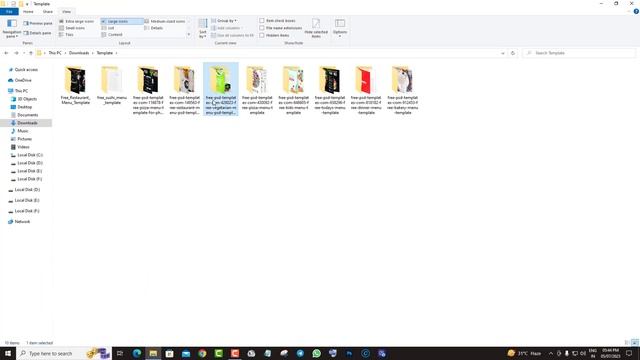Open Telegram from the taskbar
The height and width of the screenshot is (360, 640).
tap(300, 353)
